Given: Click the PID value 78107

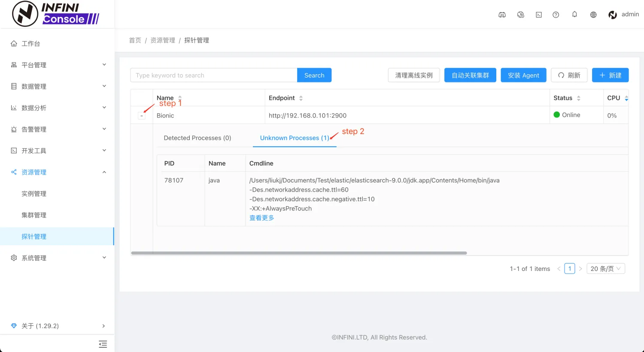Looking at the screenshot, I should tap(174, 180).
